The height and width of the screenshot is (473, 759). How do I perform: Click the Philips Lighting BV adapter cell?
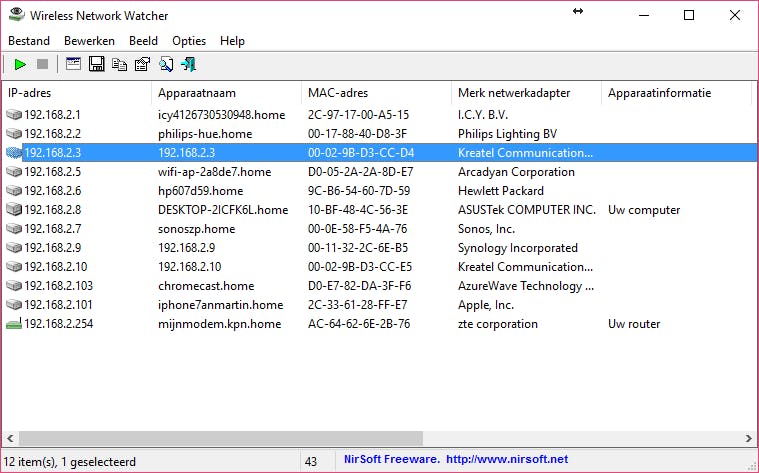507,134
